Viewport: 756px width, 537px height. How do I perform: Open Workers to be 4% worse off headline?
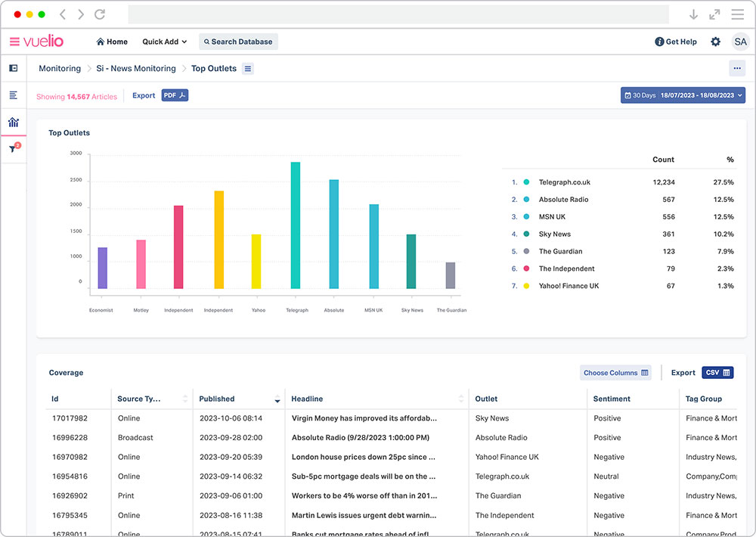click(364, 495)
